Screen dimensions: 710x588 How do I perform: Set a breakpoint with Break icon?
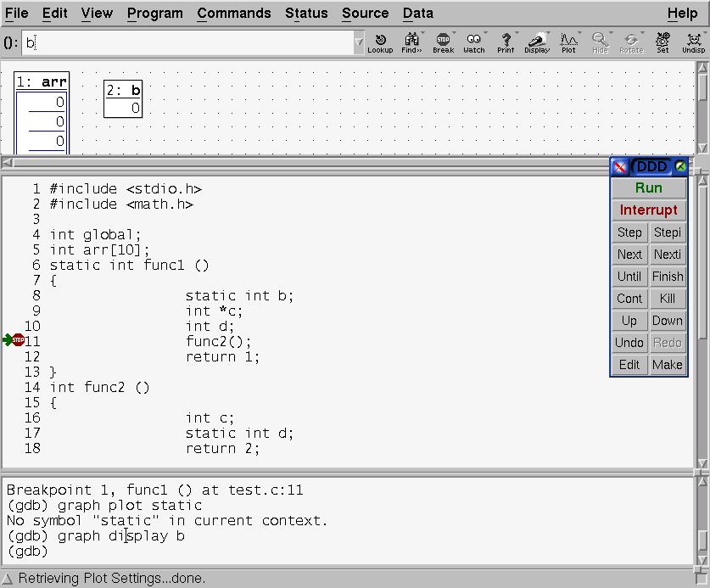click(443, 43)
